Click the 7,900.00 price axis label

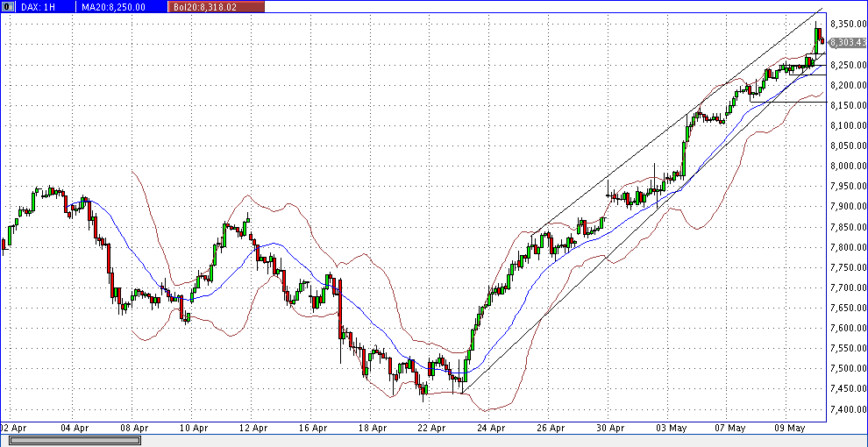[848, 206]
